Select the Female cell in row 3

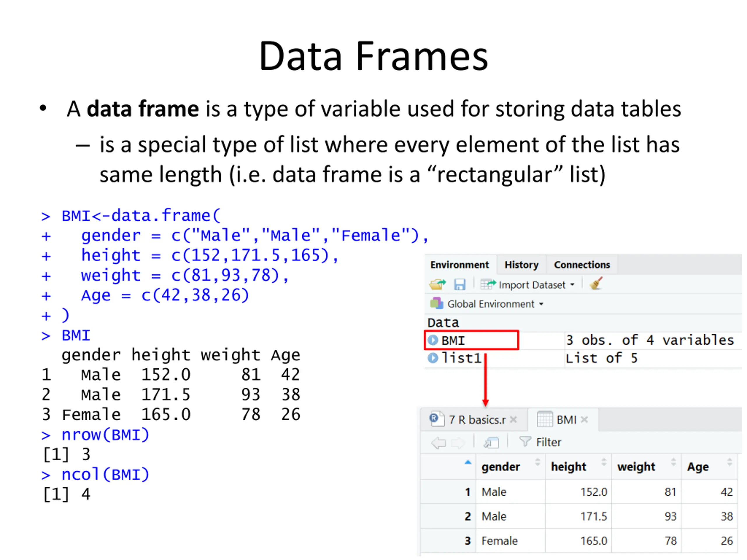(511, 541)
